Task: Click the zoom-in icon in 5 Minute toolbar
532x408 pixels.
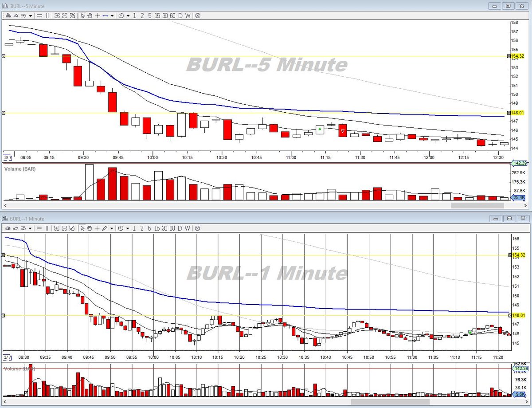Action: pos(57,16)
